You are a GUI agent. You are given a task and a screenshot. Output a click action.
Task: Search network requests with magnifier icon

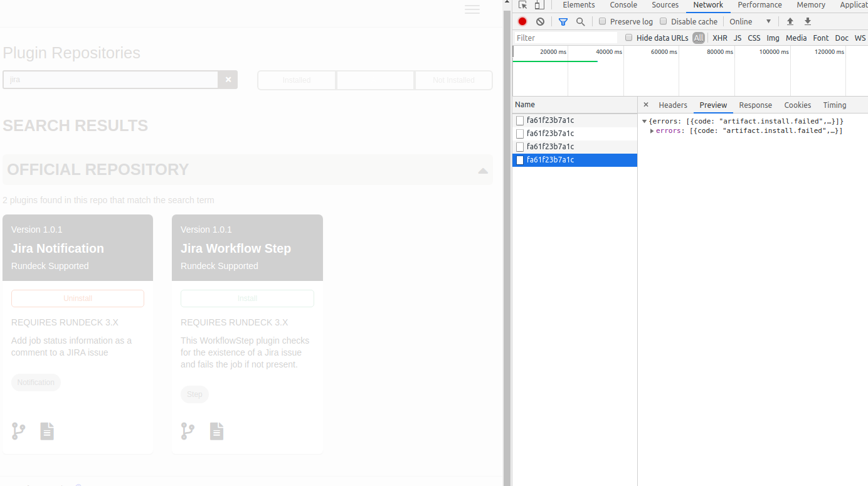click(580, 21)
